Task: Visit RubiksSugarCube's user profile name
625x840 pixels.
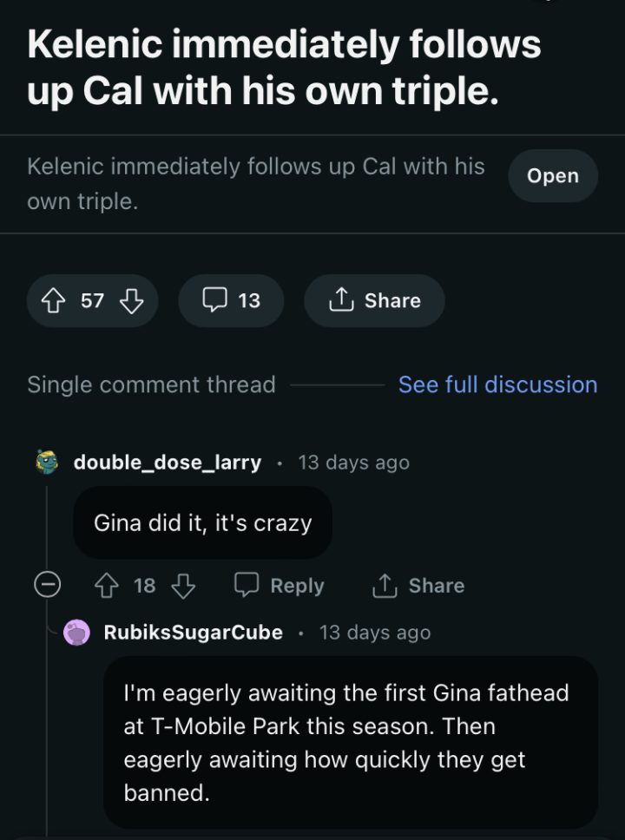Action: coord(193,633)
